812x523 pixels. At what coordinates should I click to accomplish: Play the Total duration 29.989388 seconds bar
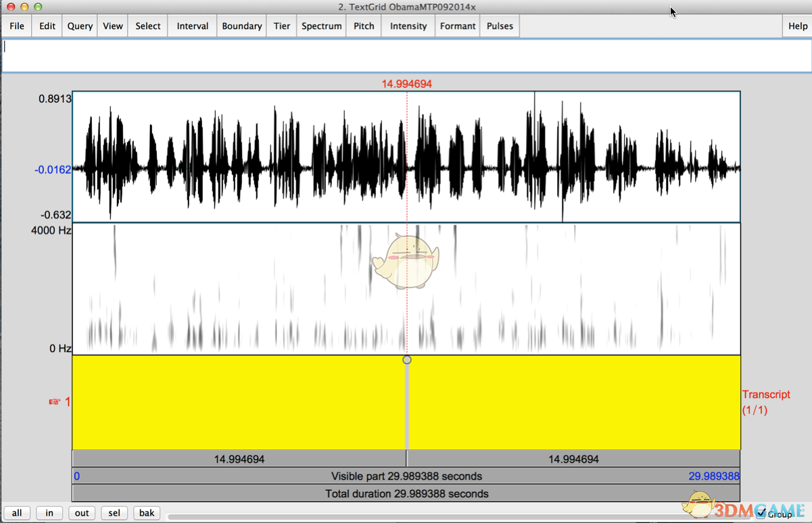pyautogui.click(x=406, y=494)
